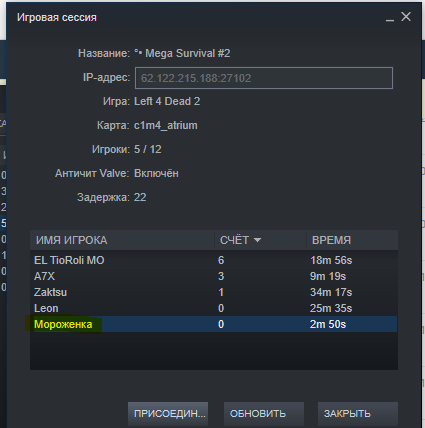Sort players by ИМЯ ИГРОКА column

pyautogui.click(x=122, y=240)
